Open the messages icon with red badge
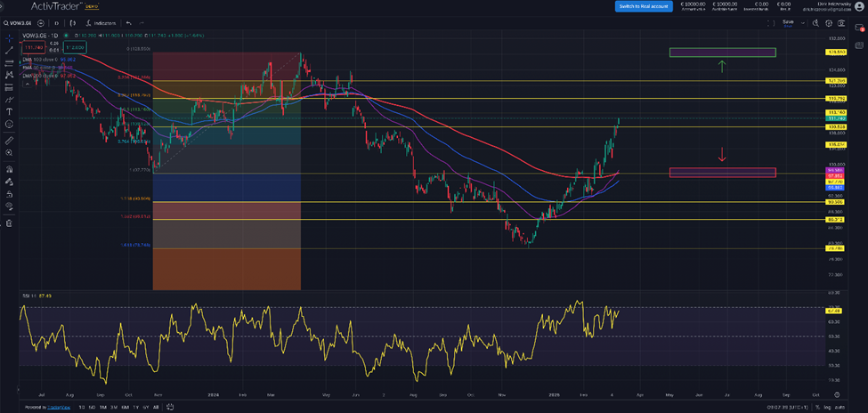This screenshot has height=413, width=868. click(x=860, y=28)
